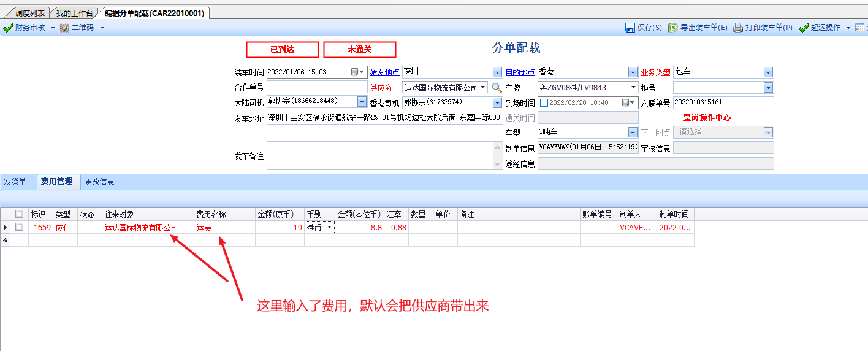
Task: Click the 始发地点 link label
Action: click(x=384, y=72)
